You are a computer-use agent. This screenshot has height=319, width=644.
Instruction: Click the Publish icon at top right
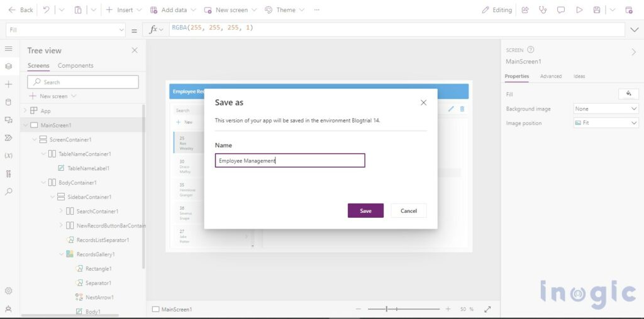[629, 10]
